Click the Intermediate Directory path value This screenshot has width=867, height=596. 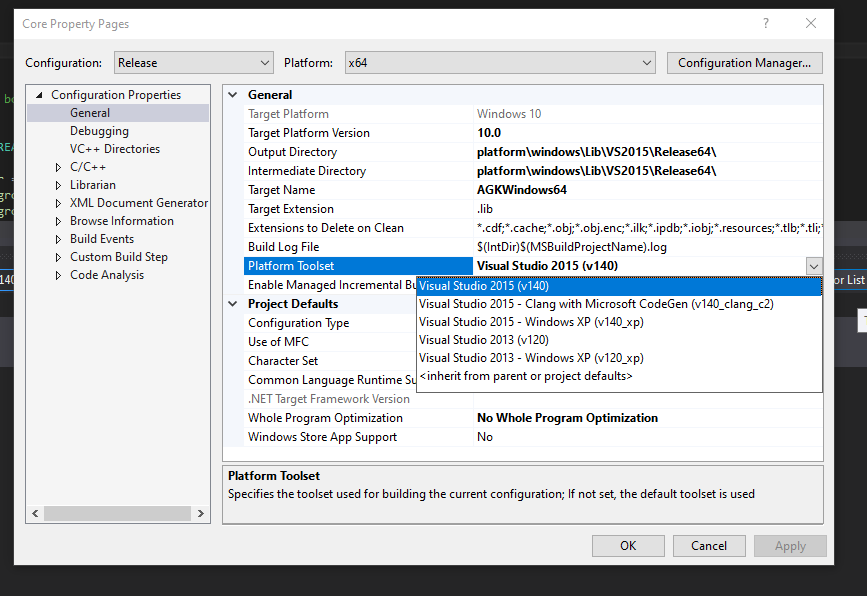pos(597,171)
